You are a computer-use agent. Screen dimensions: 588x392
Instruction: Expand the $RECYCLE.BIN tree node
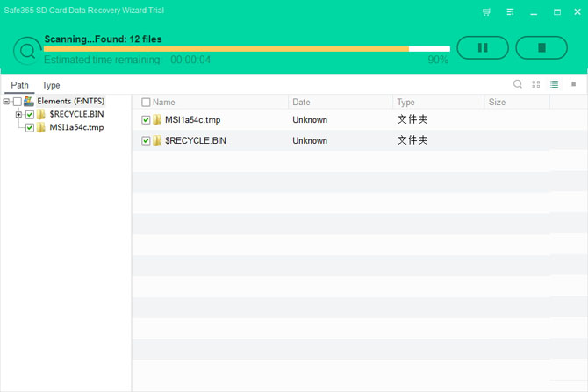[18, 114]
